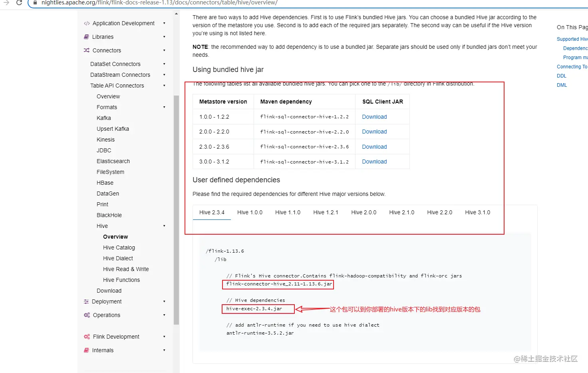588x373 pixels.
Task: Expand the Formats submenu arrow
Action: click(164, 107)
